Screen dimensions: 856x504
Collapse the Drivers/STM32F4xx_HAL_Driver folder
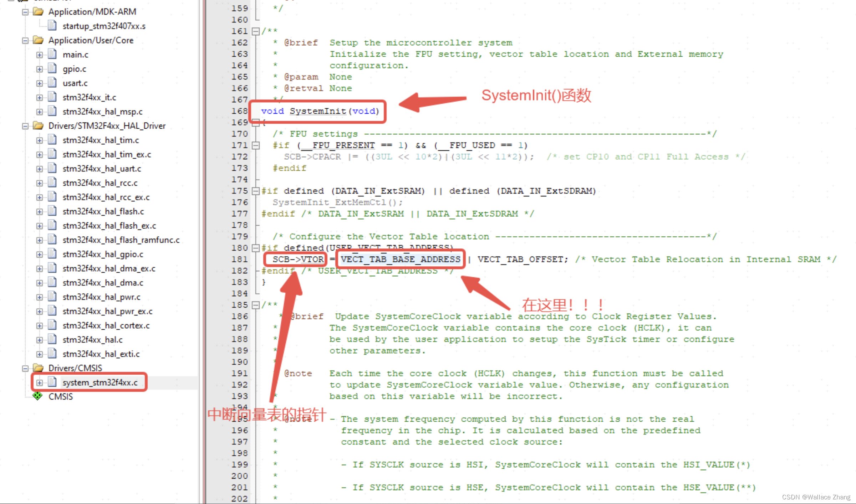(25, 125)
